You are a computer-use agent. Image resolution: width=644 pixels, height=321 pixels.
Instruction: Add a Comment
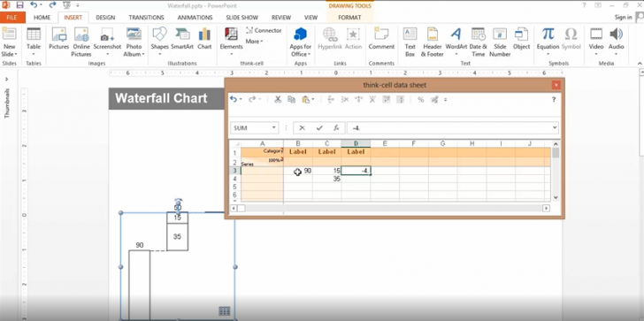(381, 39)
